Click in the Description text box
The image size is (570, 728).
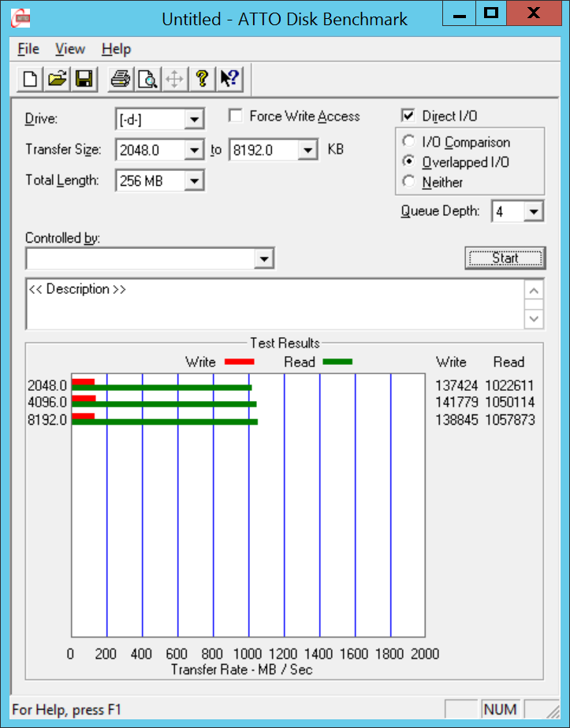pyautogui.click(x=275, y=304)
